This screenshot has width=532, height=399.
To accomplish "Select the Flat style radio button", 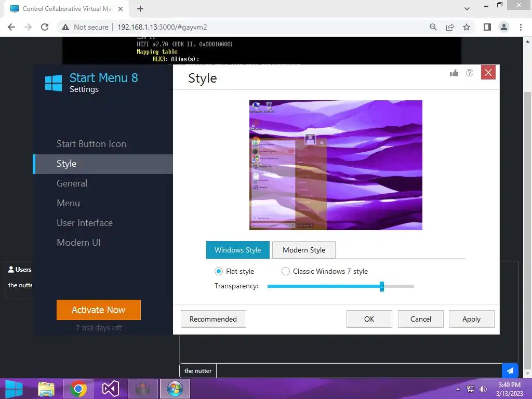I will click(x=219, y=271).
